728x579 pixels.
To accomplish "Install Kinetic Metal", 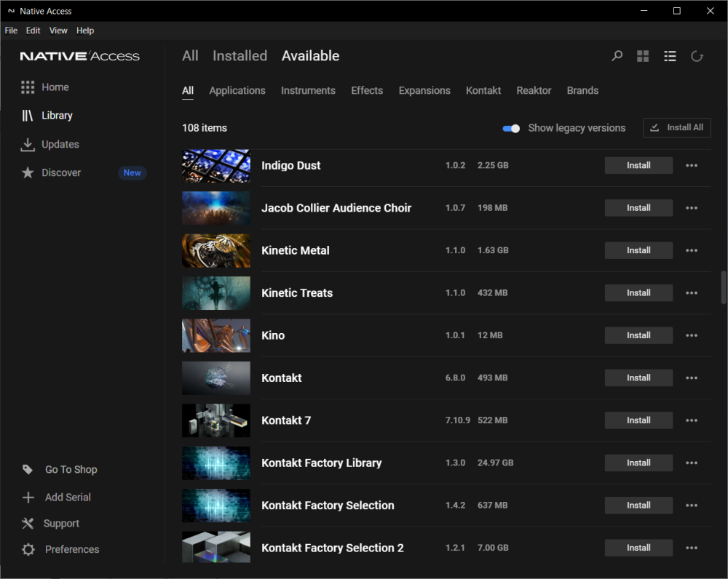I will [x=638, y=250].
